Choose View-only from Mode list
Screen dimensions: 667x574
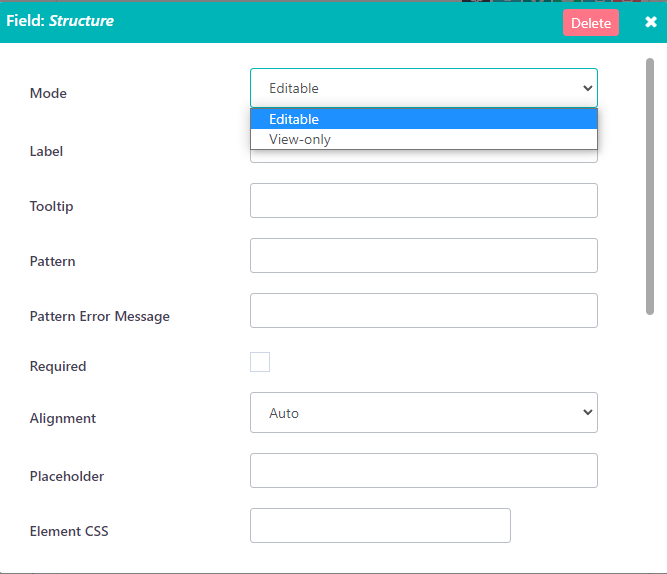tap(424, 139)
